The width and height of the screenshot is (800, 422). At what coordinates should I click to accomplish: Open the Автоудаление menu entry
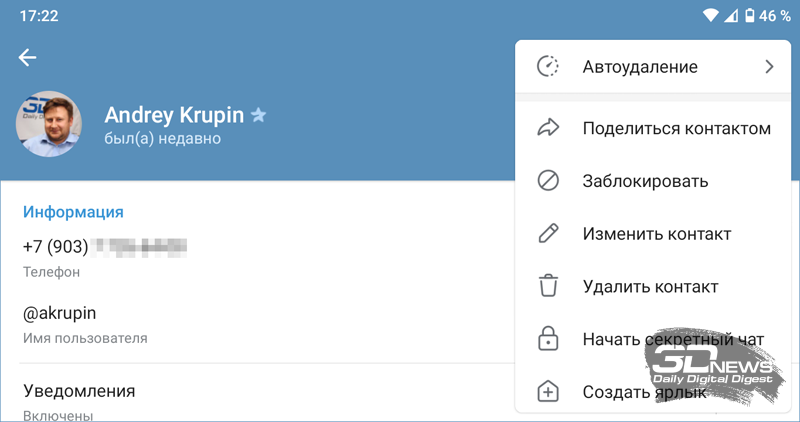click(x=640, y=67)
